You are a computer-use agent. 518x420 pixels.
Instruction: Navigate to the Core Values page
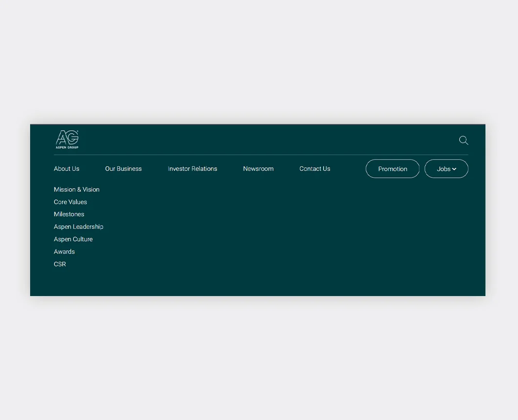click(70, 202)
